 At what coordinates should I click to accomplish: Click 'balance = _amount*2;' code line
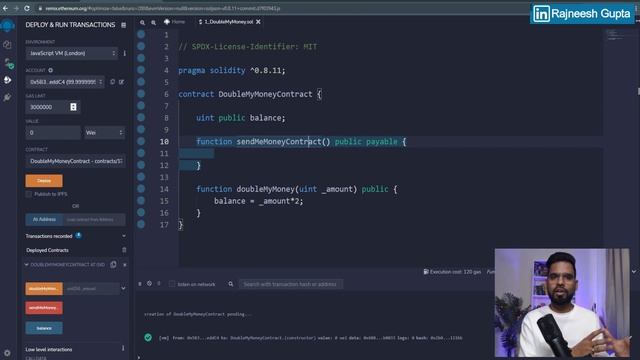pyautogui.click(x=258, y=201)
